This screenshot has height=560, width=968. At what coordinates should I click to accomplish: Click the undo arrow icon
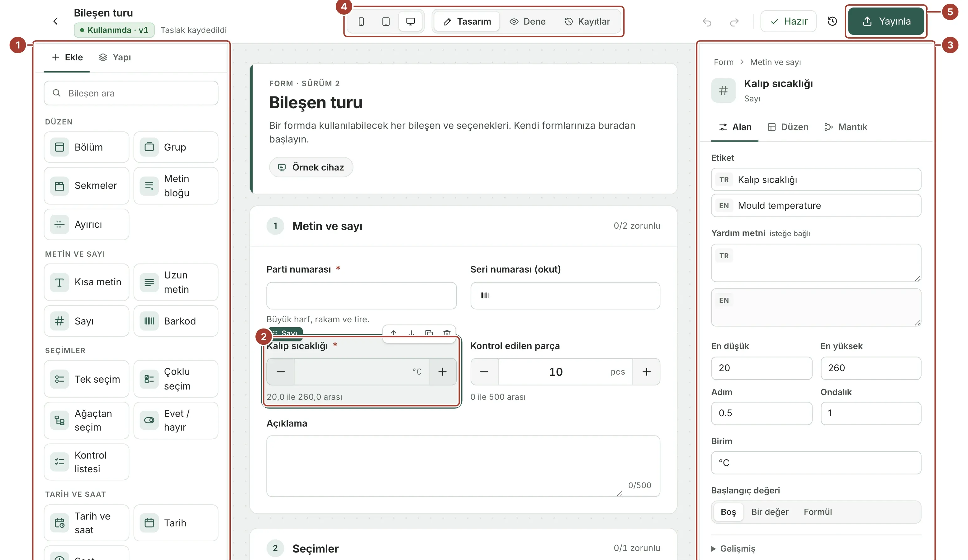(x=707, y=22)
